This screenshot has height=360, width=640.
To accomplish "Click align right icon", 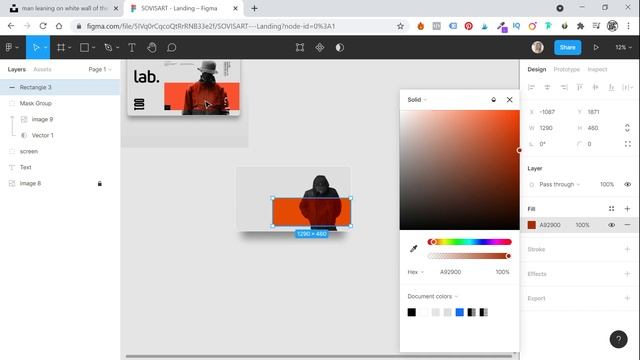I will click(564, 87).
